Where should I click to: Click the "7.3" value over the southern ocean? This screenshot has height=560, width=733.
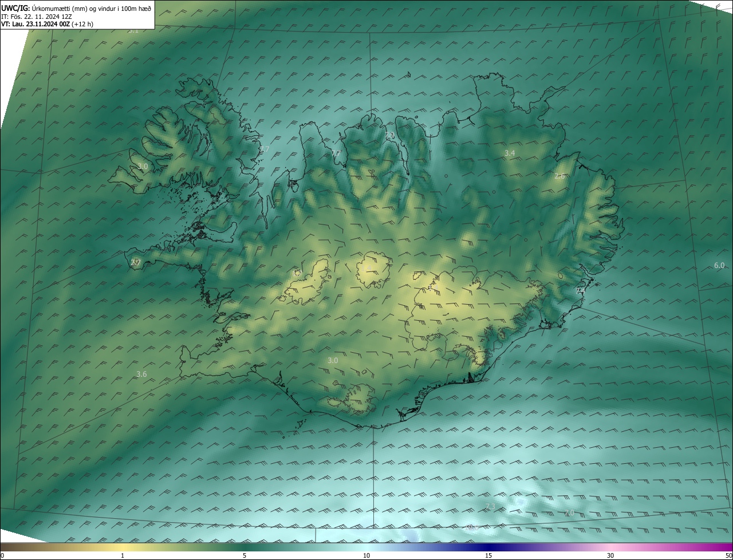(490, 506)
